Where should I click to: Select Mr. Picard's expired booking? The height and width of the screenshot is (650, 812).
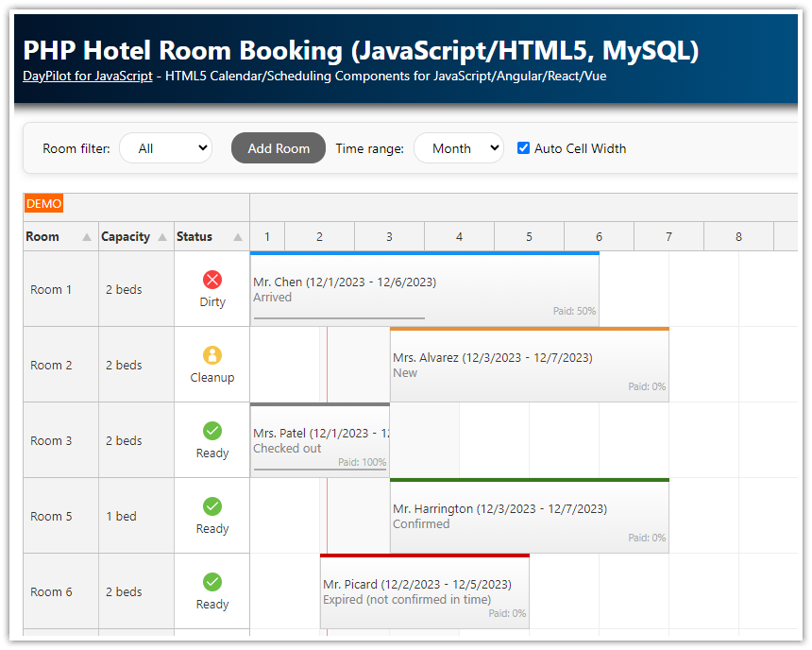pyautogui.click(x=425, y=590)
